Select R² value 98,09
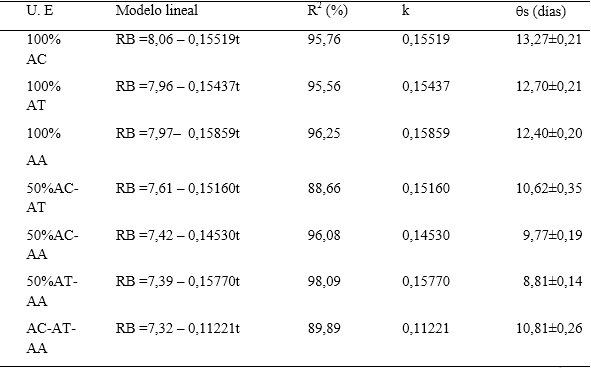Screen dimensions: 591x368 point(324,281)
